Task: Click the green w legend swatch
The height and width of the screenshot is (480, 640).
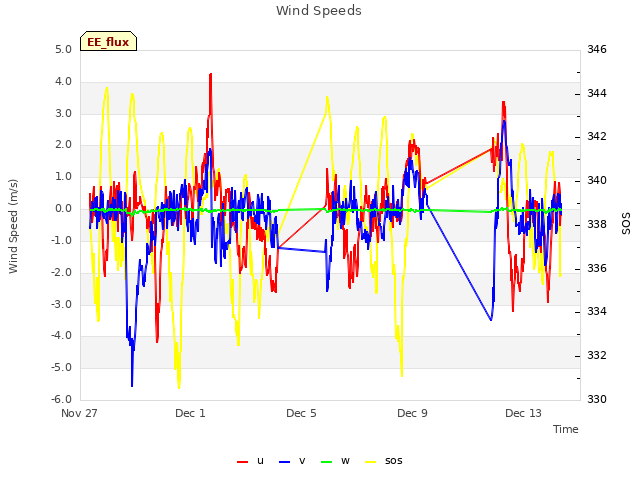Action: point(327,462)
